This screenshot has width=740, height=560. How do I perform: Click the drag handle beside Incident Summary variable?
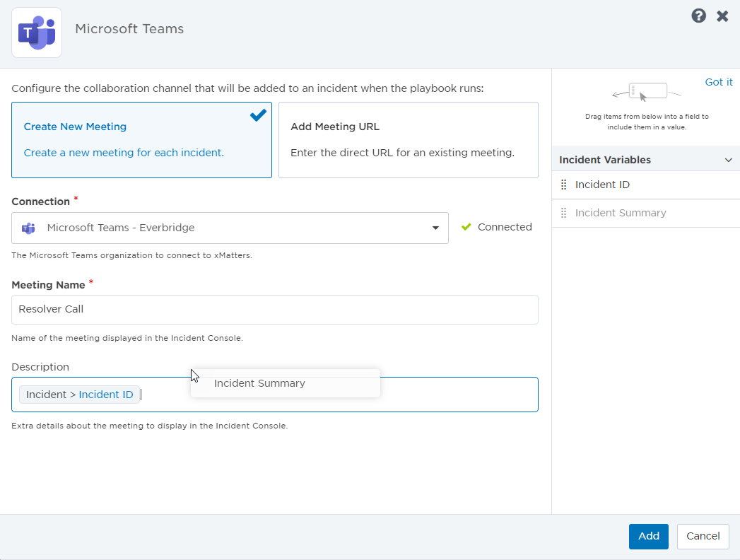(563, 213)
